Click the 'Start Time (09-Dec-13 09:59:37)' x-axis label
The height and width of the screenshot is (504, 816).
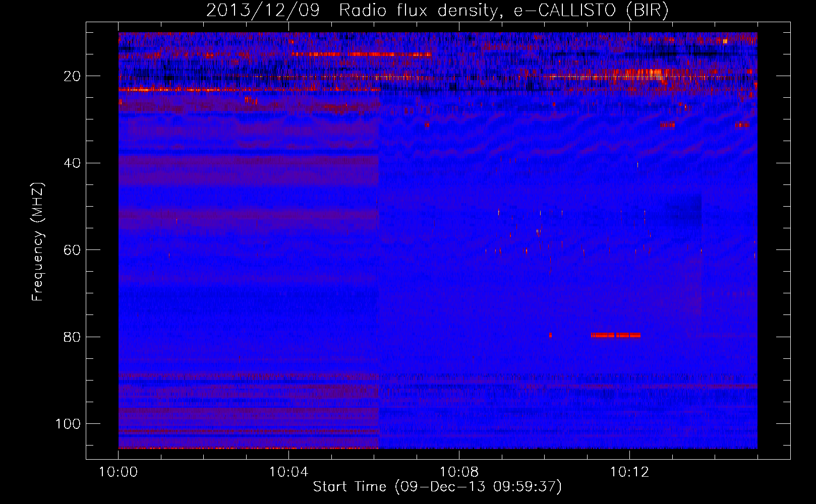coord(437,487)
